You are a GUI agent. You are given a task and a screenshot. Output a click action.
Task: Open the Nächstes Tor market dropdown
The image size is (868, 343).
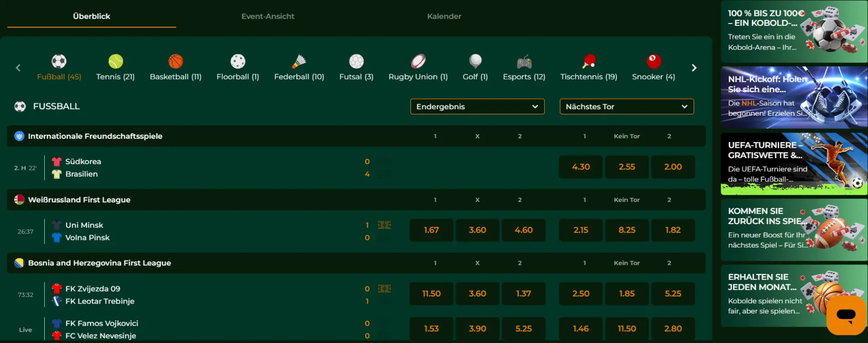[x=627, y=107]
